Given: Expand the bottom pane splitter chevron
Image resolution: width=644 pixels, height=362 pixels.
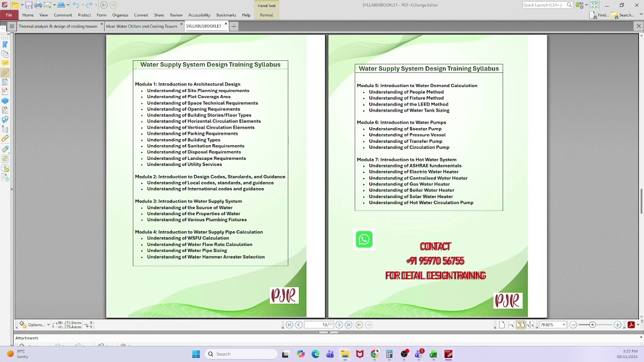Looking at the screenshot, I should [x=329, y=332].
